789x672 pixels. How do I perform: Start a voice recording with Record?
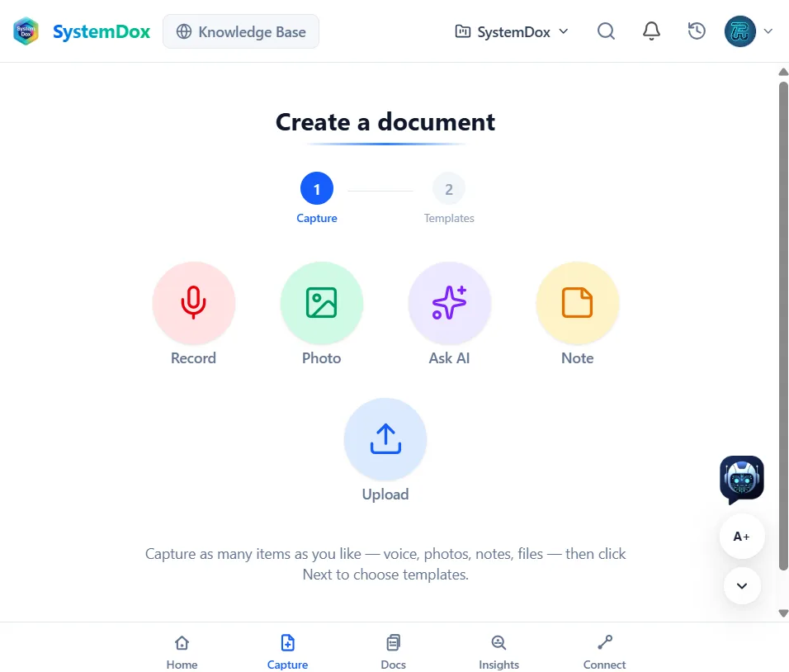click(x=194, y=303)
